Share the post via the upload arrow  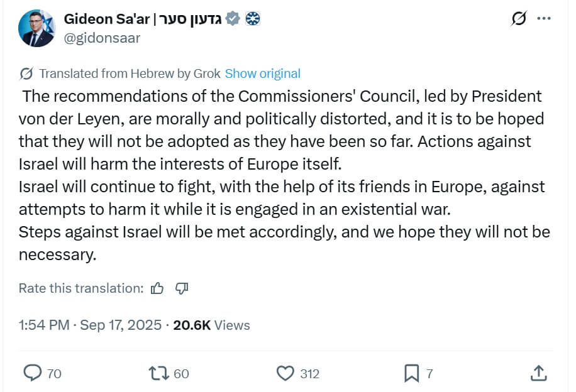click(x=538, y=373)
